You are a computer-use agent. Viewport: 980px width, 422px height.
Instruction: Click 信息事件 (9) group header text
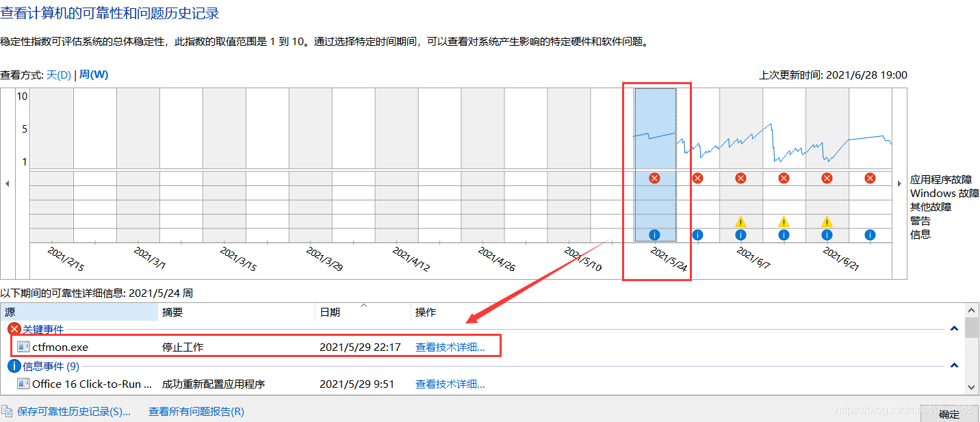coord(51,366)
